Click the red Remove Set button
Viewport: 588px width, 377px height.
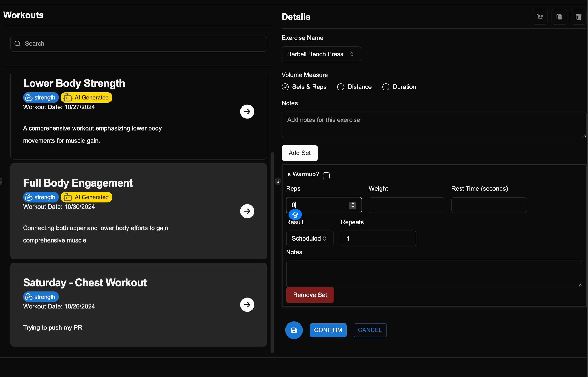[310, 295]
